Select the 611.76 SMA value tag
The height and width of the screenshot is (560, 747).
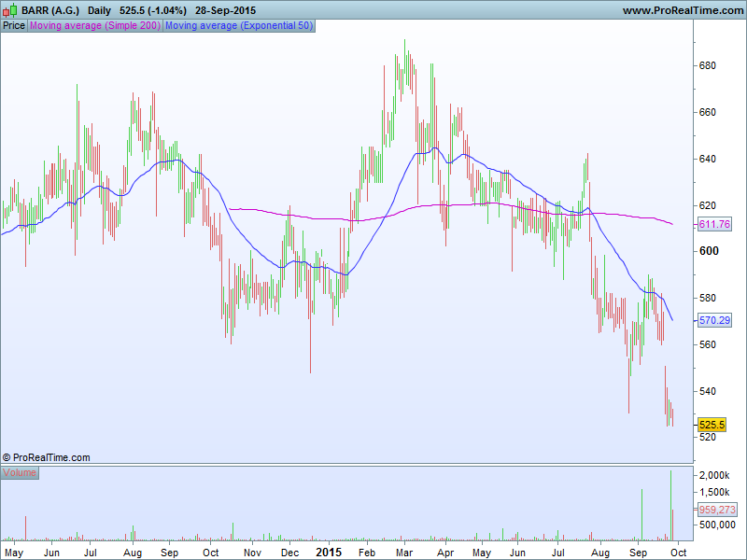pyautogui.click(x=714, y=225)
